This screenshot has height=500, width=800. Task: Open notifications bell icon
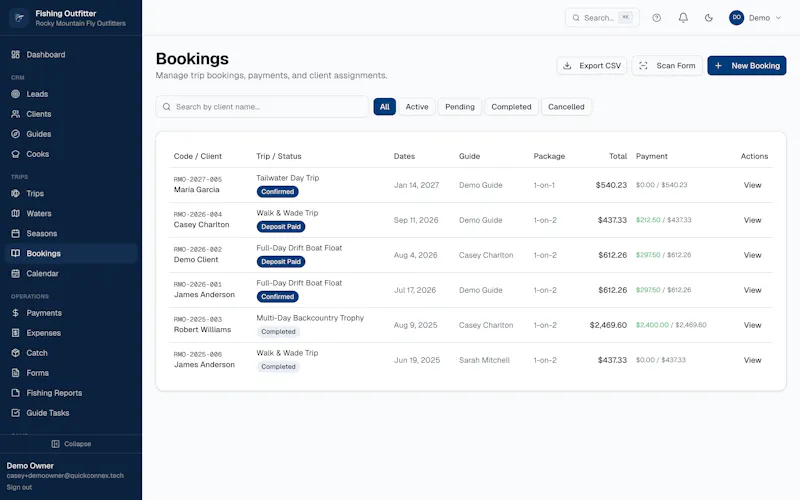coord(683,18)
